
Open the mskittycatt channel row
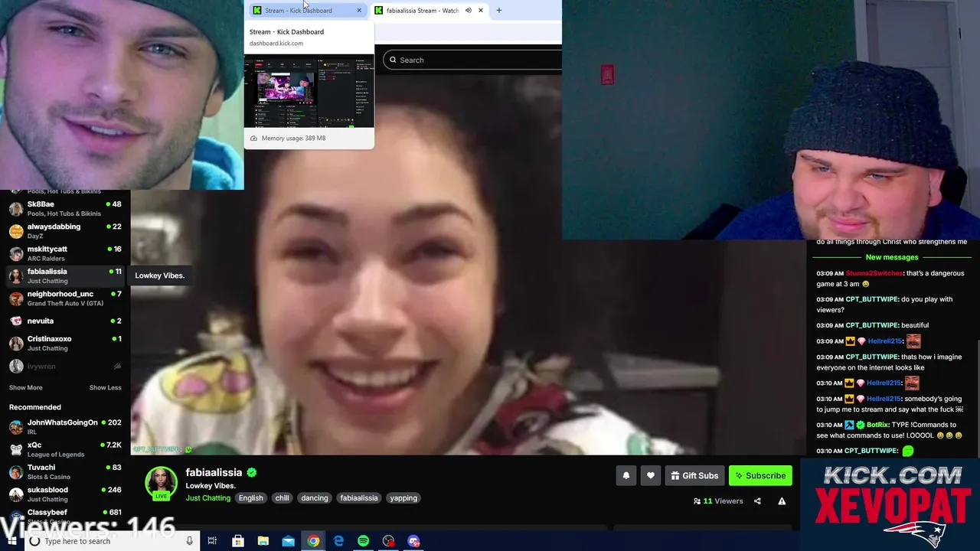(x=65, y=253)
